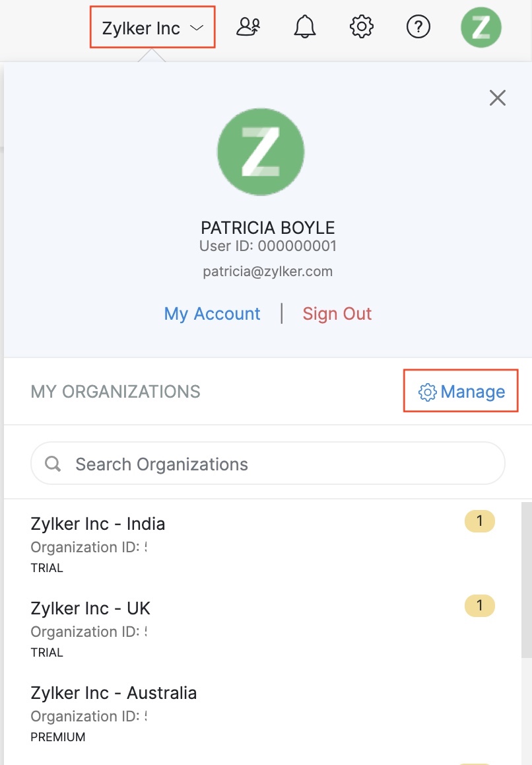This screenshot has width=532, height=765.
Task: Click the large green Z avatar
Action: click(261, 151)
